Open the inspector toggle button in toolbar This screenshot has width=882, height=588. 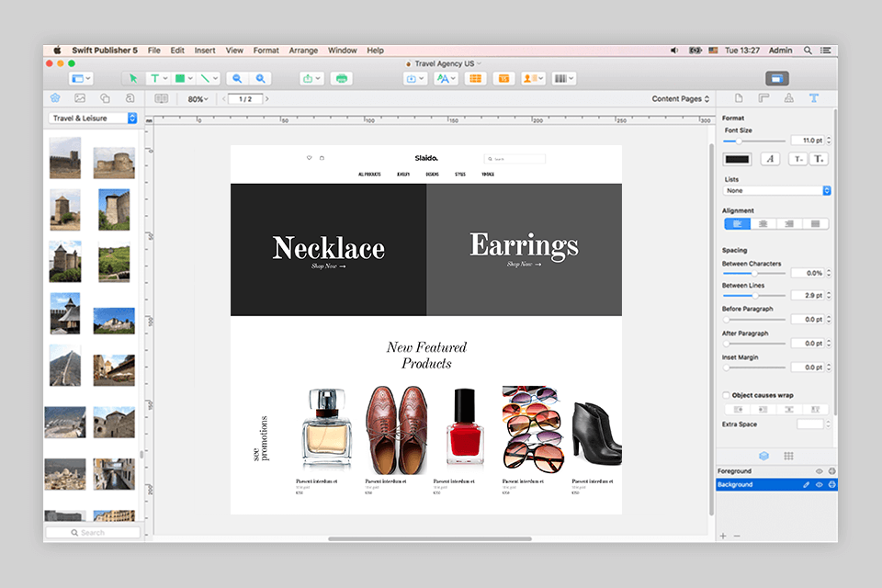[777, 79]
